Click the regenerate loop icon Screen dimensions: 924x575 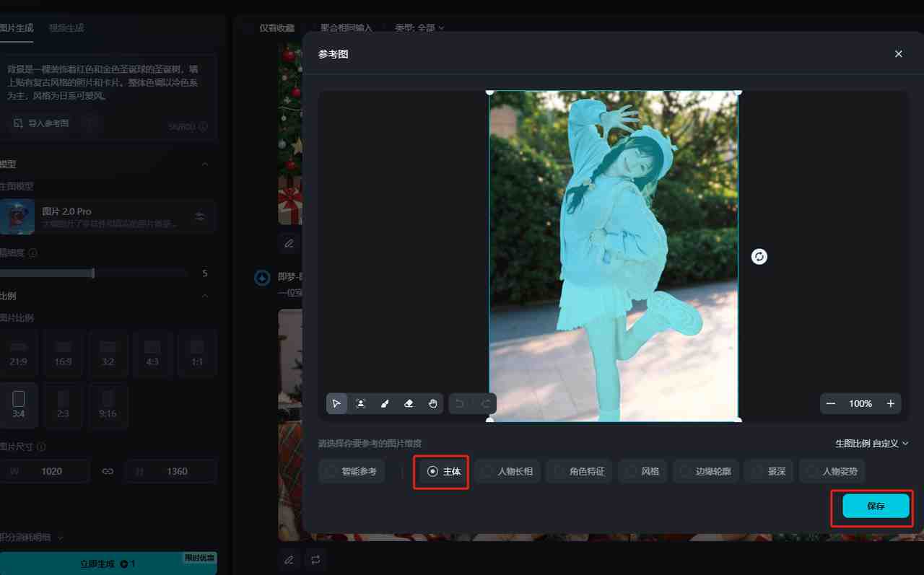pos(315,558)
